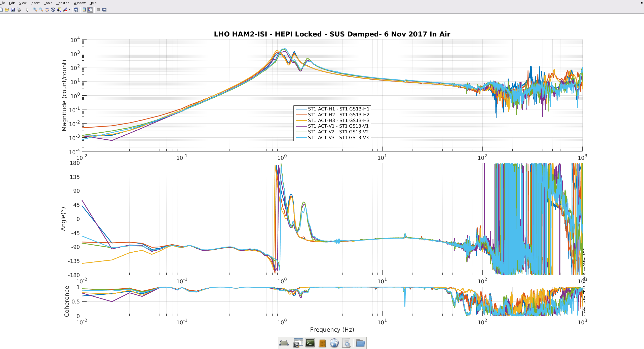Click legend entry ST1 ACT-V2 - ST1 GS13-V2
Image resolution: width=644 pixels, height=349 pixels.
[x=332, y=132]
